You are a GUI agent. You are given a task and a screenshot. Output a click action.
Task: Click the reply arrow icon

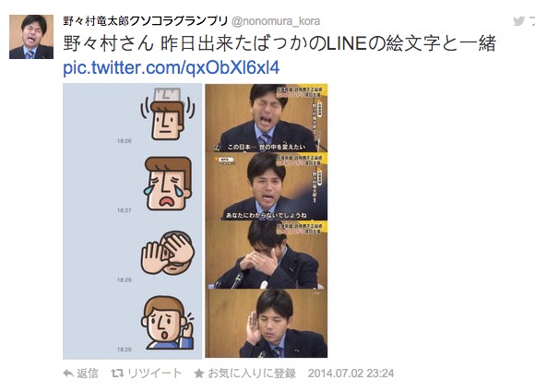(x=68, y=374)
